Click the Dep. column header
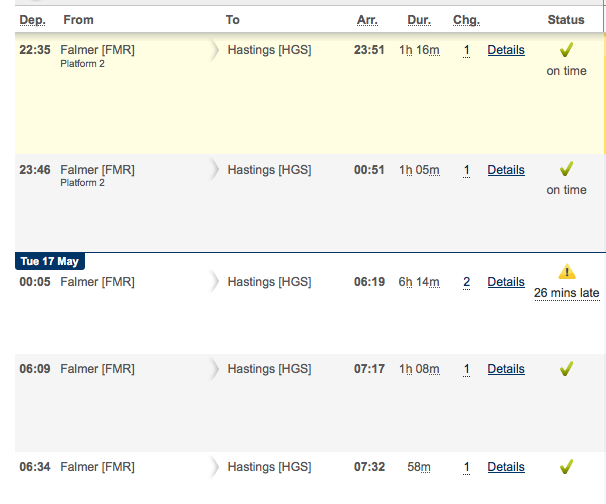Viewport: 606px width, 504px height. [x=32, y=20]
